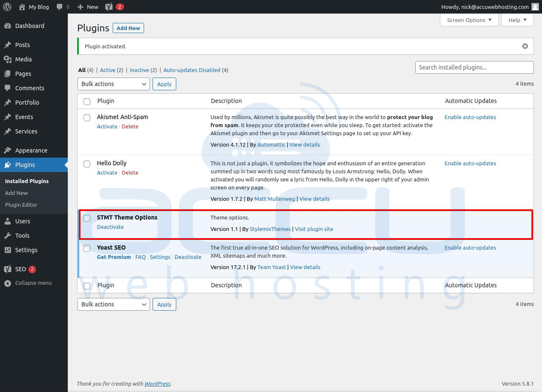Click Get Premium under Yoast SEO
The image size is (542, 392).
114,257
